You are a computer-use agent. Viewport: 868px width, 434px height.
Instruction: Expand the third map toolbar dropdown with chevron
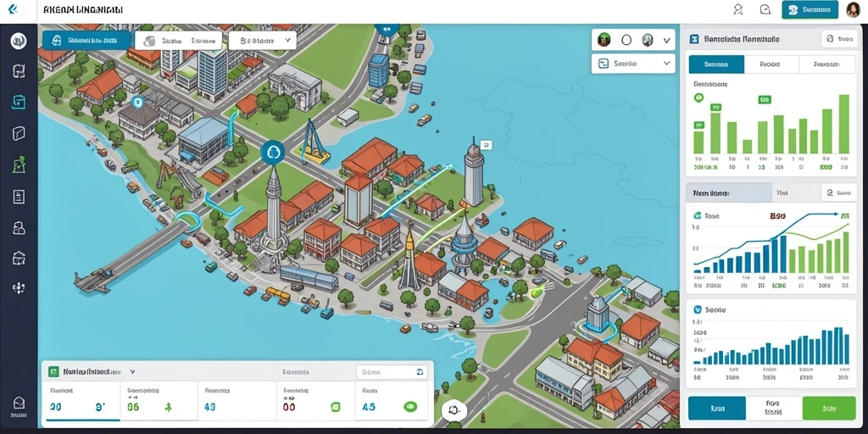click(263, 41)
